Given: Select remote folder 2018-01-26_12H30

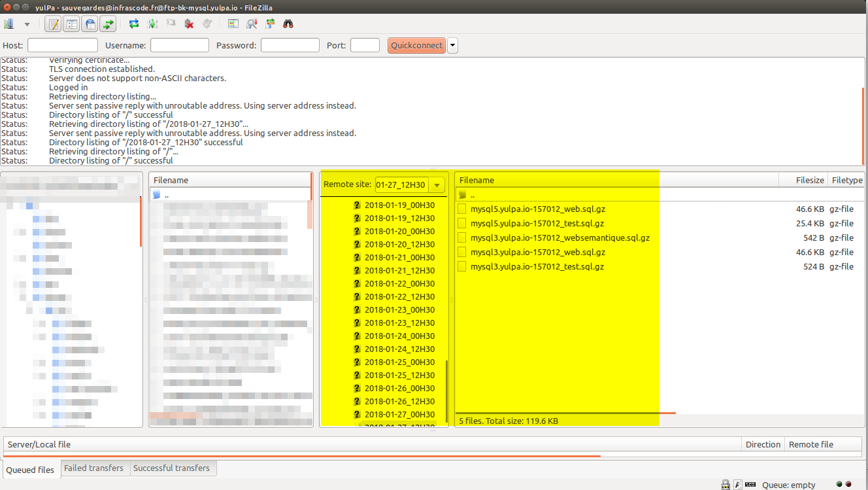Looking at the screenshot, I should 399,401.
